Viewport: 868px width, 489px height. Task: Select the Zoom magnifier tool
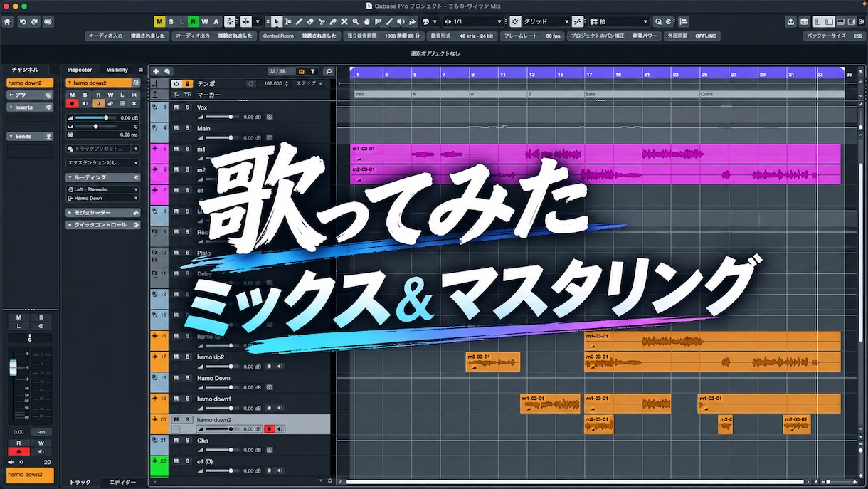coord(356,22)
